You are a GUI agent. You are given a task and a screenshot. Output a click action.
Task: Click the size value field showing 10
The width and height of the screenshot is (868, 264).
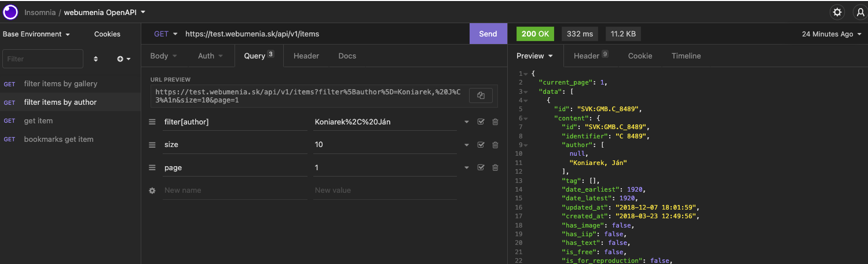[x=385, y=145]
